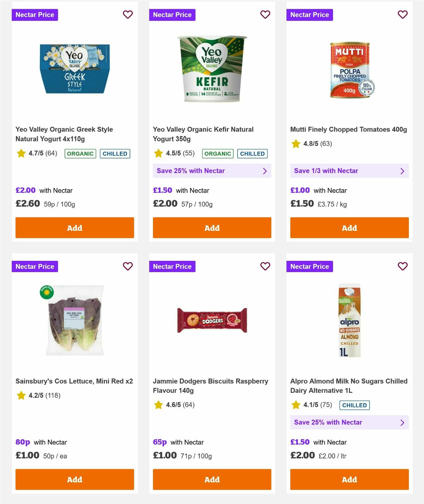Select the CHILLED tag on Alpro Almond Milk
424x504 pixels.
pyautogui.click(x=354, y=405)
